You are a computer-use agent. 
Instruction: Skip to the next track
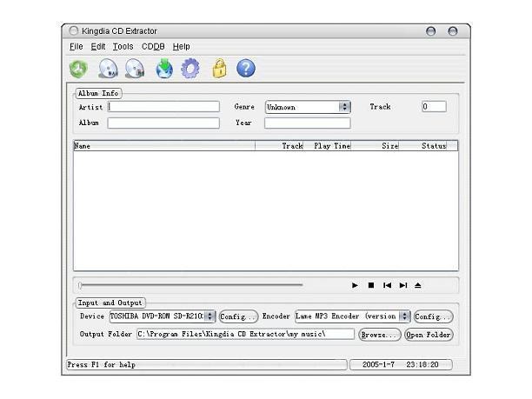click(403, 285)
